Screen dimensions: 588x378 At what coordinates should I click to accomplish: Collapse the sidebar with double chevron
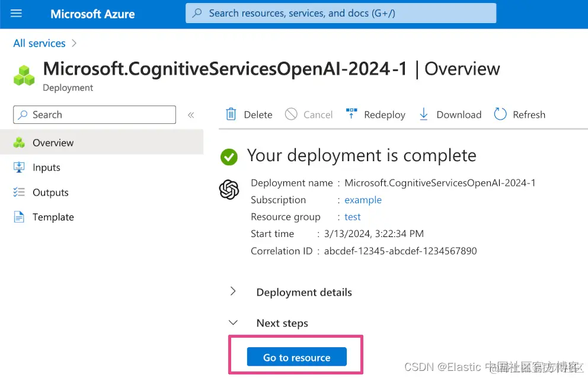click(191, 115)
